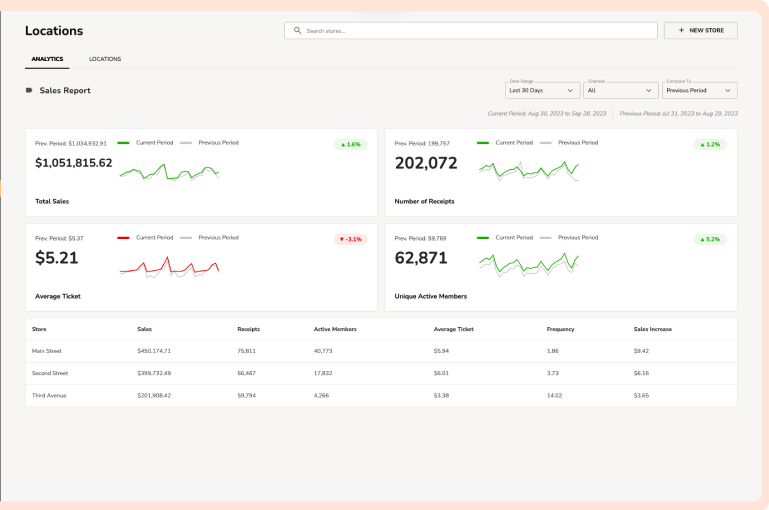The width and height of the screenshot is (769, 510).
Task: Click the $450,174.71 sales value
Action: click(x=154, y=351)
